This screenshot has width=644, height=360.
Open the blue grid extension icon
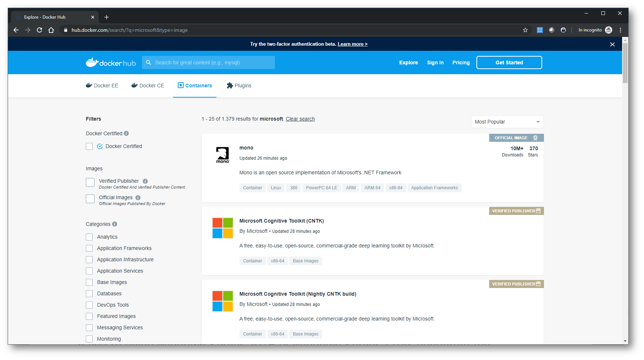coord(540,30)
